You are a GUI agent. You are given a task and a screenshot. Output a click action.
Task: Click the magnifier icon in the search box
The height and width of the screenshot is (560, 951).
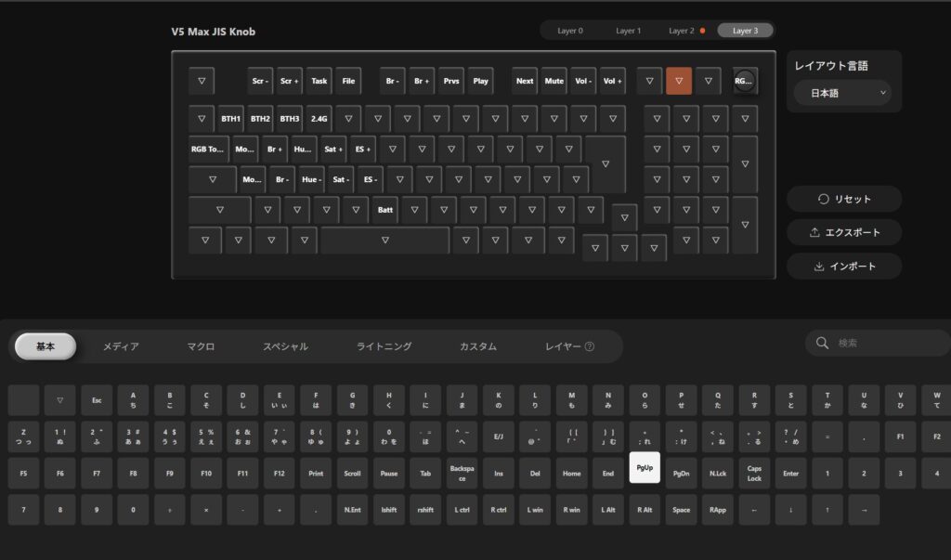pyautogui.click(x=822, y=343)
